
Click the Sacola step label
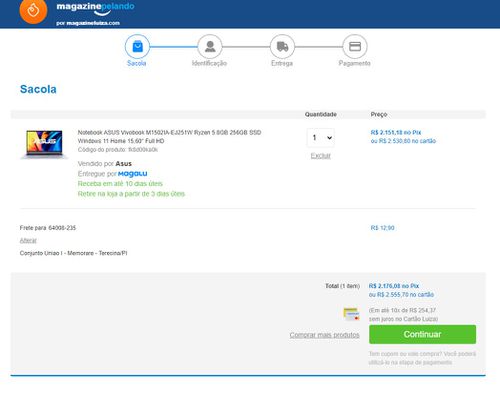[x=137, y=63]
